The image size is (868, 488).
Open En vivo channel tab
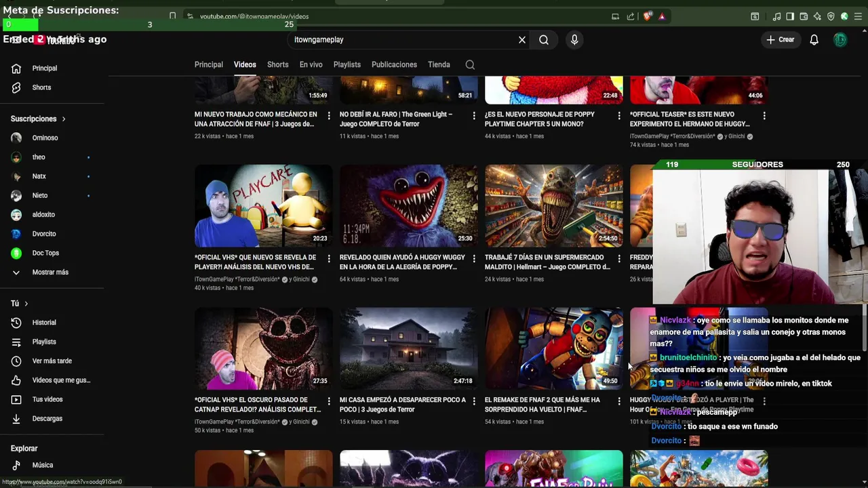coord(311,65)
